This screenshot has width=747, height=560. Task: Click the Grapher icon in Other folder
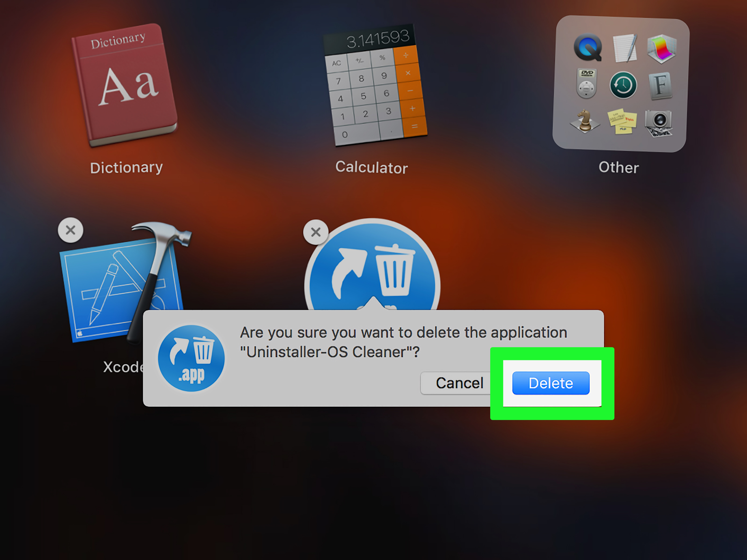(x=662, y=49)
